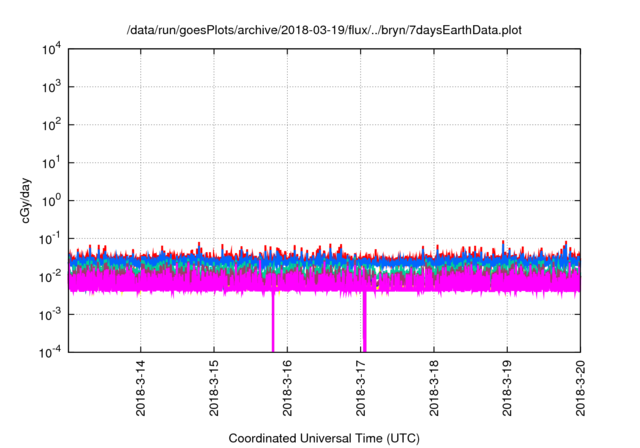The width and height of the screenshot is (640, 448).
Task: Click the 10^-4 y-axis tick label
Action: (x=51, y=352)
